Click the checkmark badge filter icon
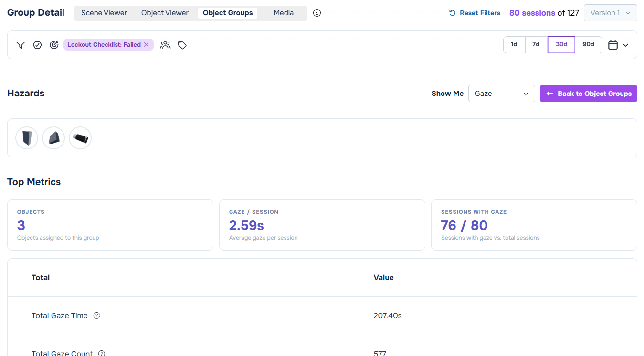This screenshot has width=644, height=356. (x=37, y=45)
